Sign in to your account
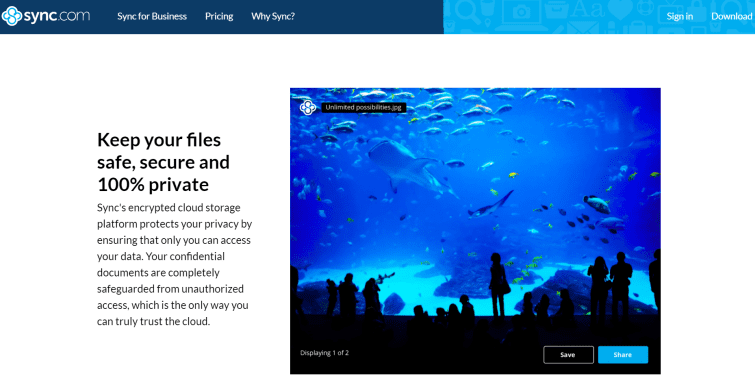Image resolution: width=755 pixels, height=391 pixels. 679,16
